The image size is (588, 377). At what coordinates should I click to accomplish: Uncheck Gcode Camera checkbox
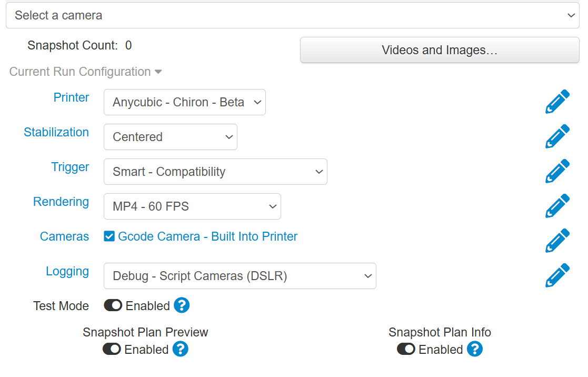pyautogui.click(x=109, y=236)
